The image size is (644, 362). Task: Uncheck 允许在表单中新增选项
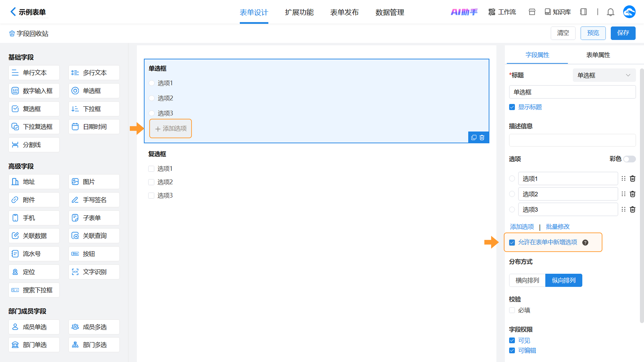[x=512, y=243]
